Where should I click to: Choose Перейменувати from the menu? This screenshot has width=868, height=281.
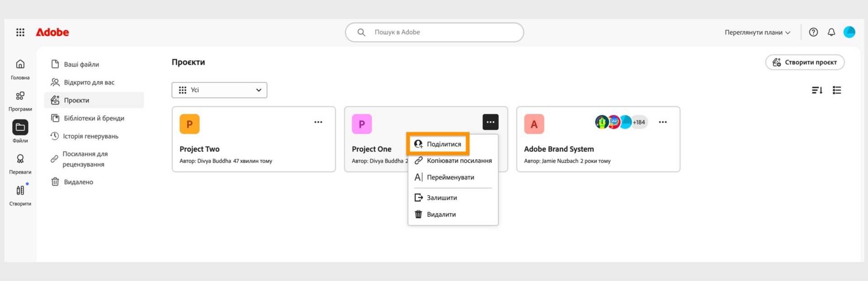point(453,177)
